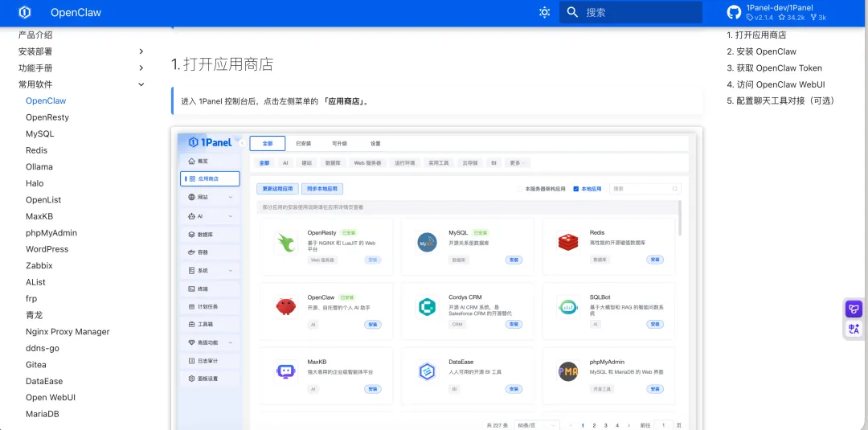868x430 pixels.
Task: Click the green OpenResty app icon on its card
Action: click(286, 243)
